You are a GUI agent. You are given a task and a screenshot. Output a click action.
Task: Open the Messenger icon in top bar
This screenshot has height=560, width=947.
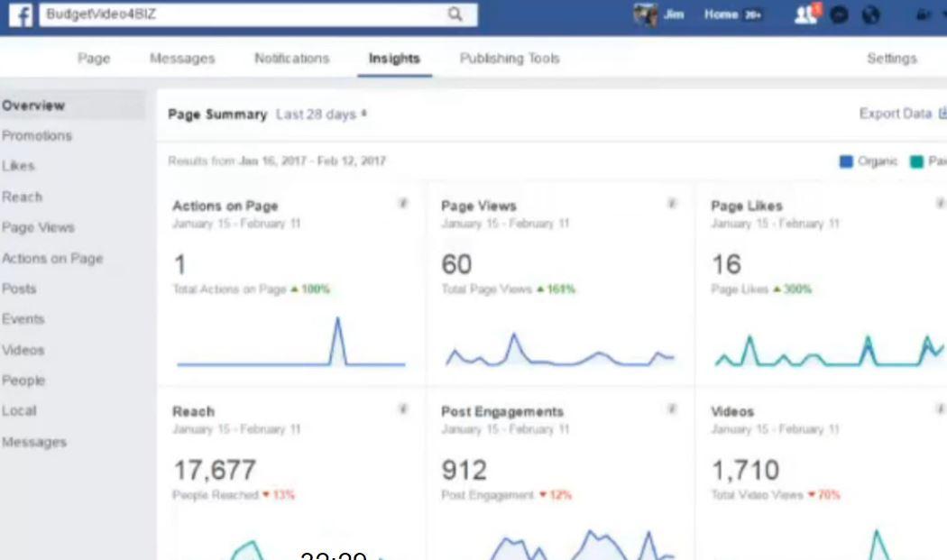[x=839, y=15]
